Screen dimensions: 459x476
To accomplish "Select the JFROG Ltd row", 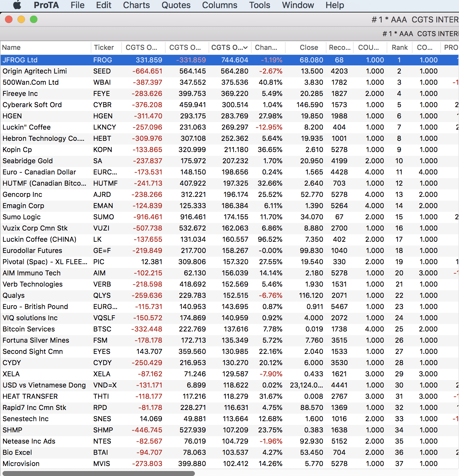I will 229,60.
